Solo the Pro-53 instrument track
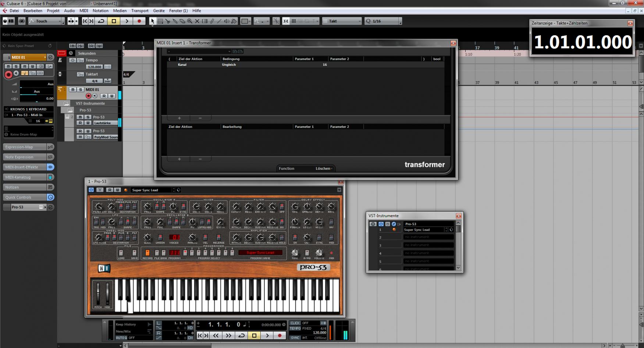This screenshot has width=644, height=348. (88, 117)
